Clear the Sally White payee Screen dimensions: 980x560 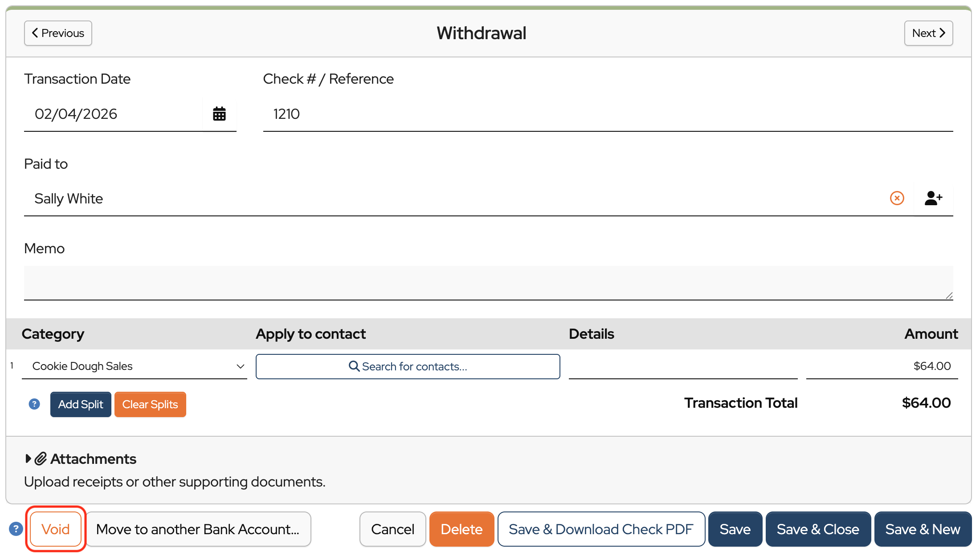tap(897, 198)
